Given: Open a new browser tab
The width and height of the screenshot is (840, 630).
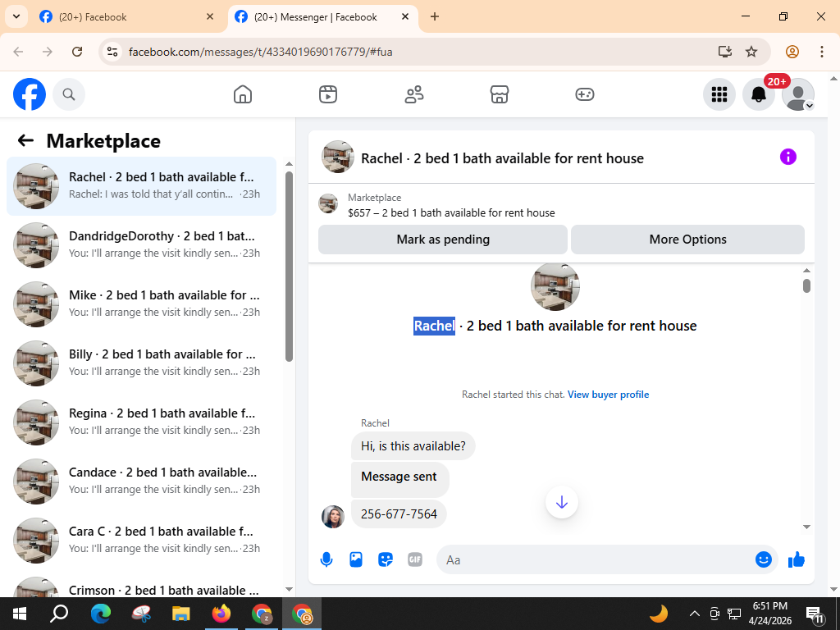Looking at the screenshot, I should point(435,16).
